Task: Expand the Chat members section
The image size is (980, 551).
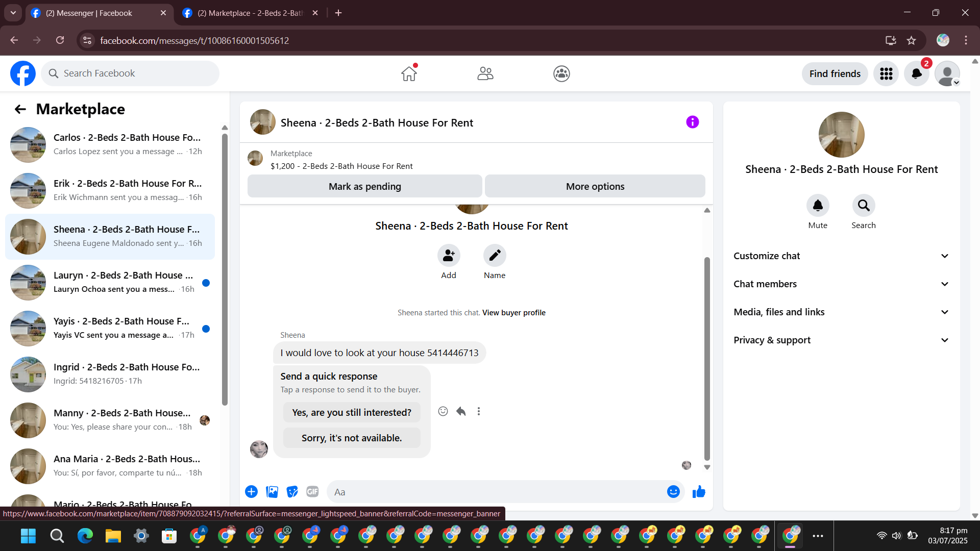Action: [x=841, y=284]
